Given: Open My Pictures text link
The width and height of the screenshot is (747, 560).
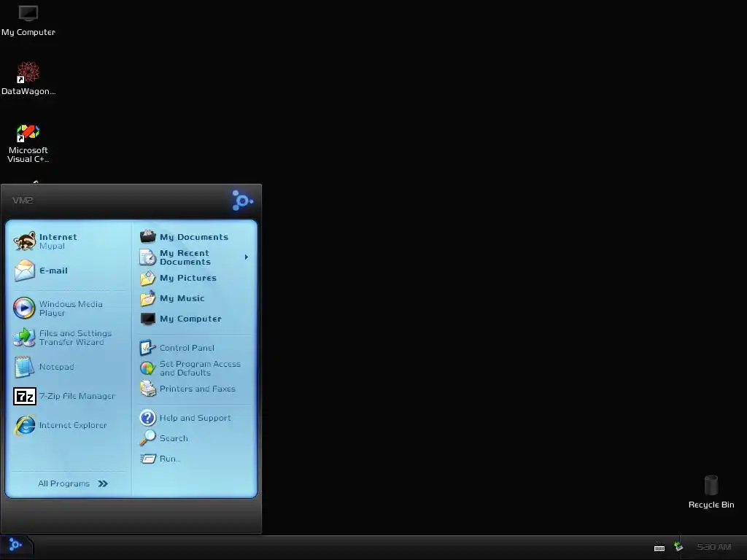Looking at the screenshot, I should click(188, 278).
